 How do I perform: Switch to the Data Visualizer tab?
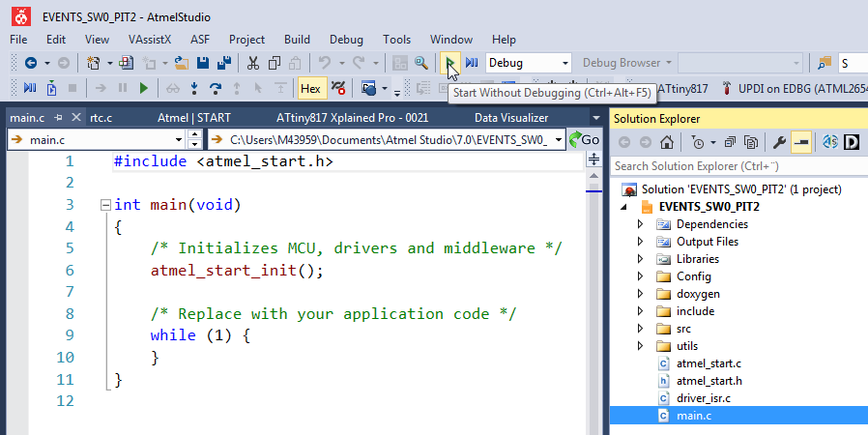click(x=511, y=118)
